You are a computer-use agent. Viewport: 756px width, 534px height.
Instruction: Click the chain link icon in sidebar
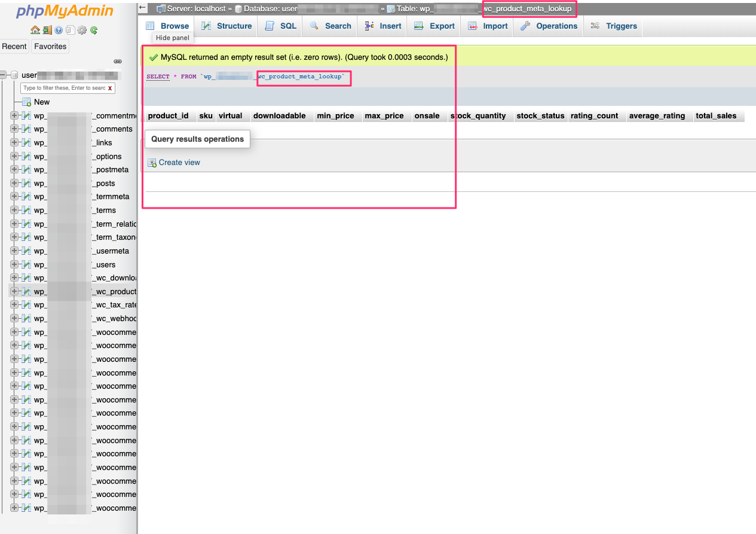point(118,61)
